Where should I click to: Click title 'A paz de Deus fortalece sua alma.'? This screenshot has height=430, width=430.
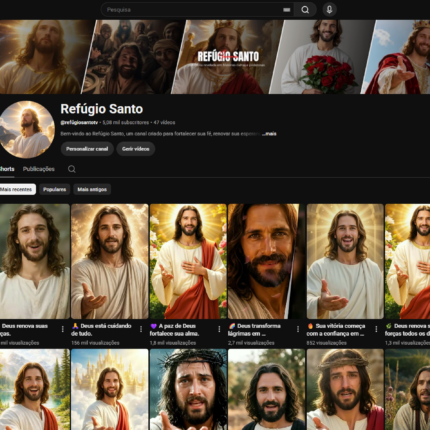pyautogui.click(x=174, y=329)
